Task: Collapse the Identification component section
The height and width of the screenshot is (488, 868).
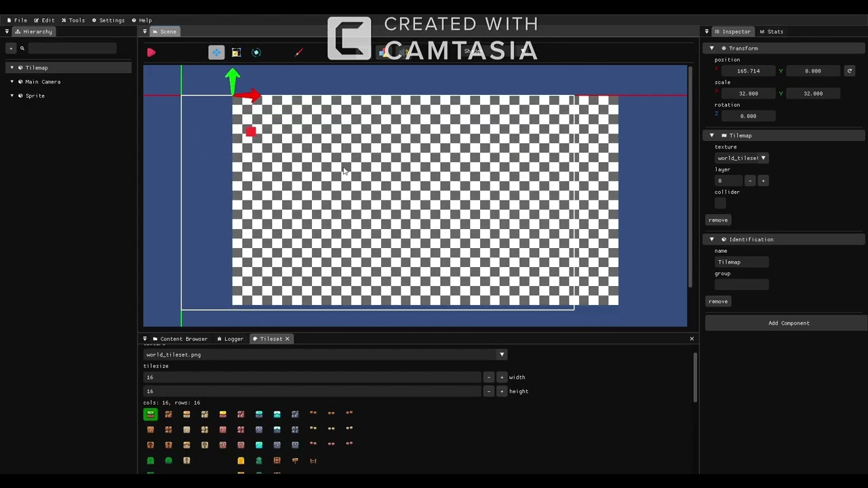Action: (711, 239)
